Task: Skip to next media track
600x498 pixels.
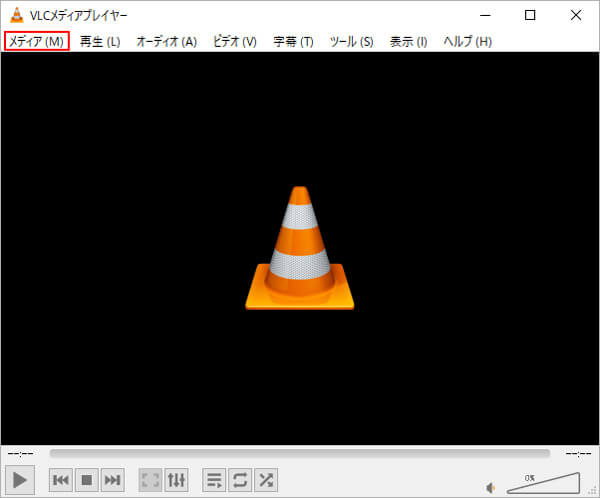Action: pyautogui.click(x=112, y=480)
